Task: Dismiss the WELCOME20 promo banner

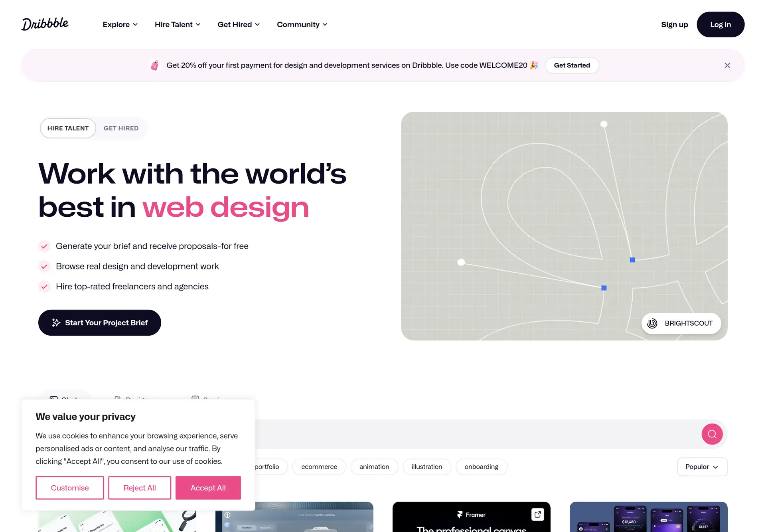Action: (727, 65)
